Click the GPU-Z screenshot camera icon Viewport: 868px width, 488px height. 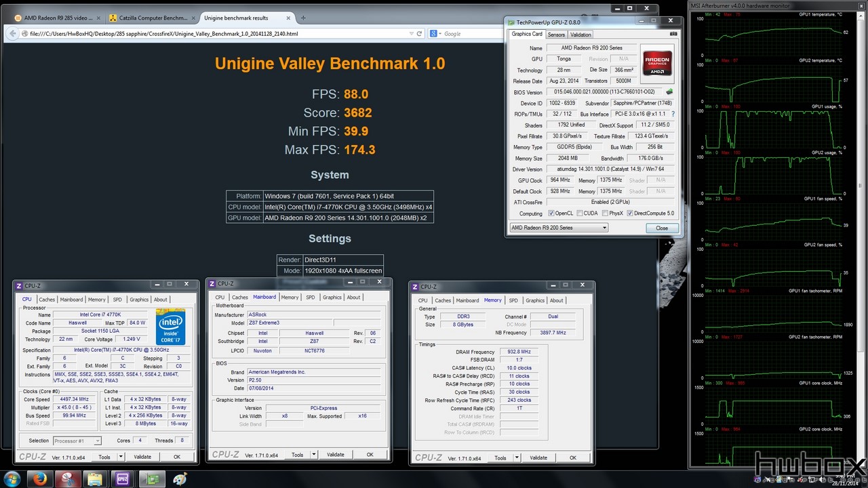coord(673,34)
